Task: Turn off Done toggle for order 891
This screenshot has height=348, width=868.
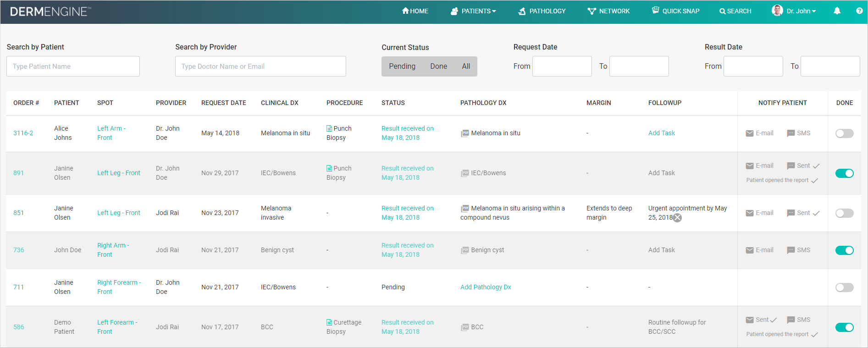Action: pos(844,173)
